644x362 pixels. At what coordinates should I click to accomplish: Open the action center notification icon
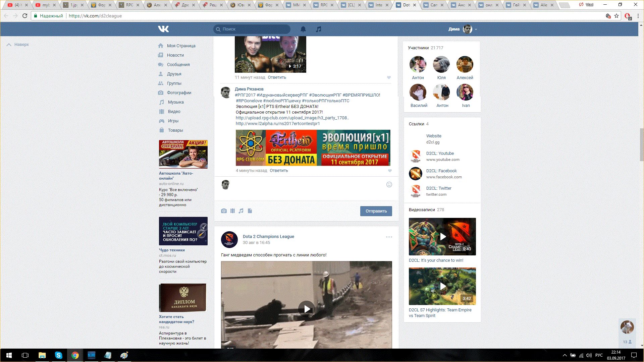tap(634, 355)
